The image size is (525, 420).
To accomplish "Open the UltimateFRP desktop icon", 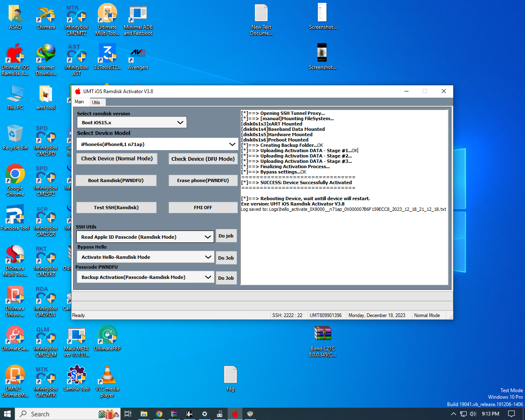I will tap(107, 338).
